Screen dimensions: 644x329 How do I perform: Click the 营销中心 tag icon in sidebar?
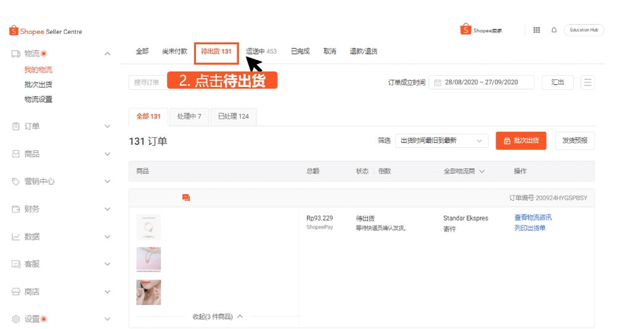(15, 182)
